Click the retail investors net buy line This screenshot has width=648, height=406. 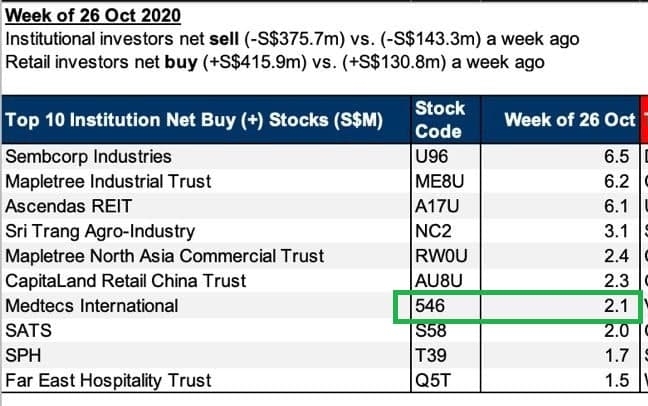click(x=275, y=62)
